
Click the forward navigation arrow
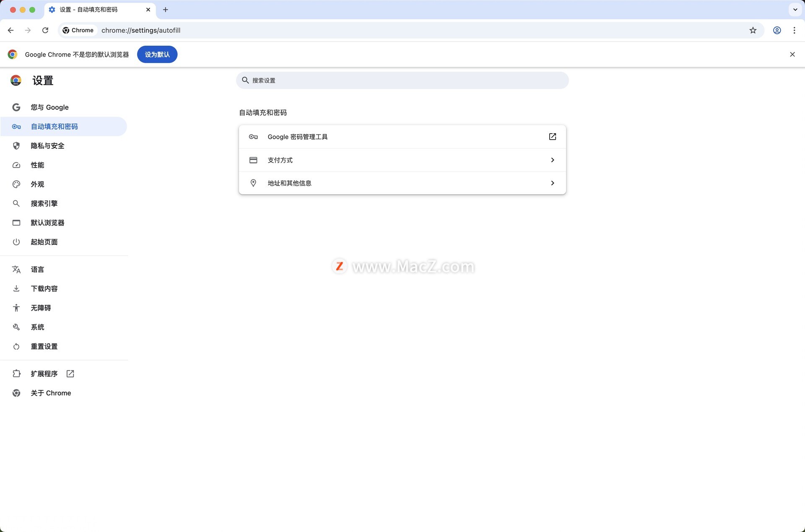28,30
